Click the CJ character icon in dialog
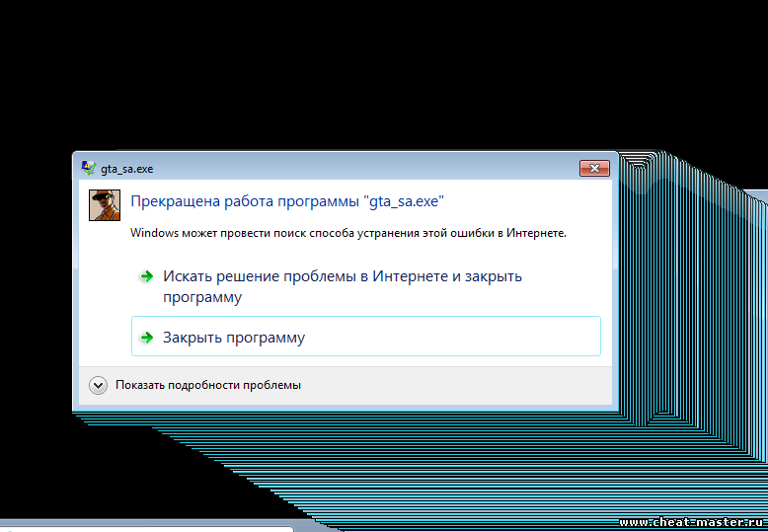This screenshot has height=532, width=768. coord(105,205)
